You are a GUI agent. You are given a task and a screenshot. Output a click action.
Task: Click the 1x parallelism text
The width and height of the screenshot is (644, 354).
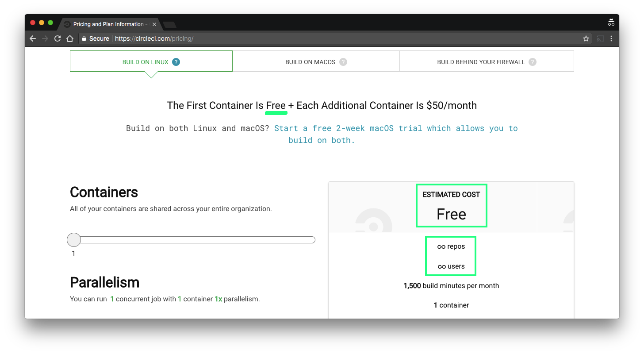click(x=237, y=299)
